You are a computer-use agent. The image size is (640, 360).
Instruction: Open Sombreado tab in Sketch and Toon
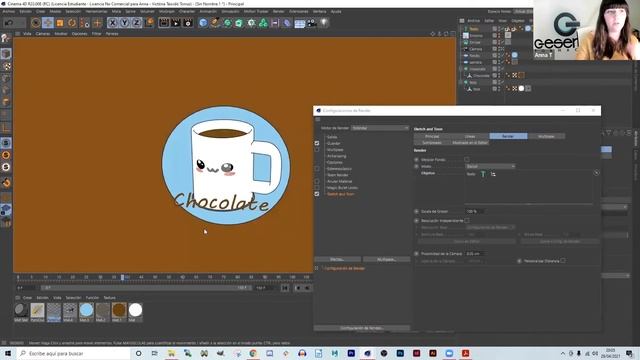click(x=432, y=143)
